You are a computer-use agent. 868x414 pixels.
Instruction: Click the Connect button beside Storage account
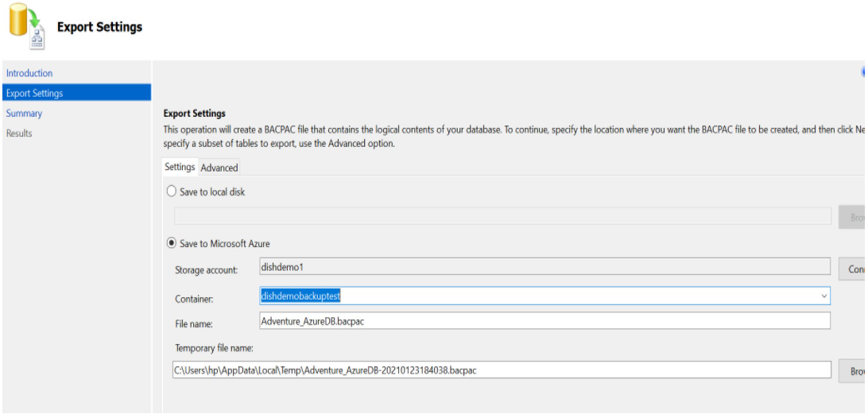852,269
